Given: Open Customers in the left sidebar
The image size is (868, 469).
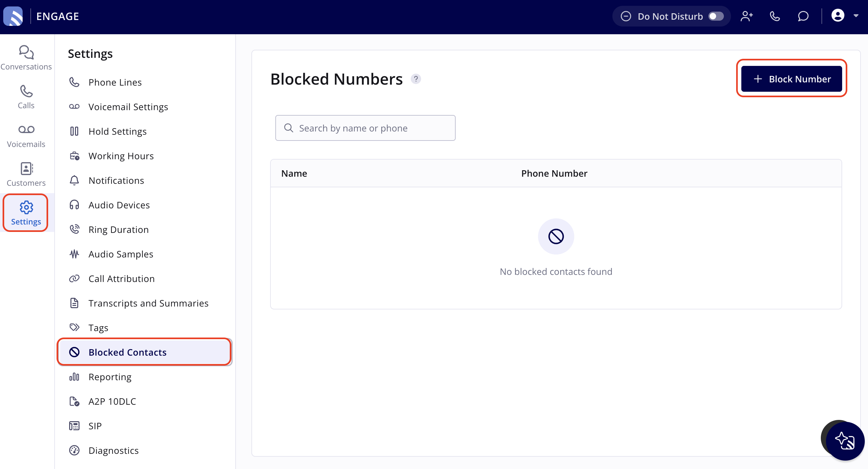Looking at the screenshot, I should point(26,174).
